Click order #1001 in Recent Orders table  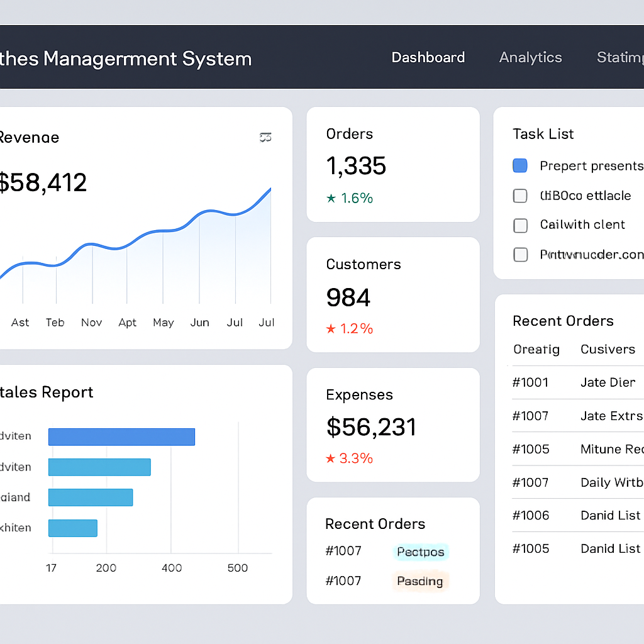pyautogui.click(x=530, y=382)
